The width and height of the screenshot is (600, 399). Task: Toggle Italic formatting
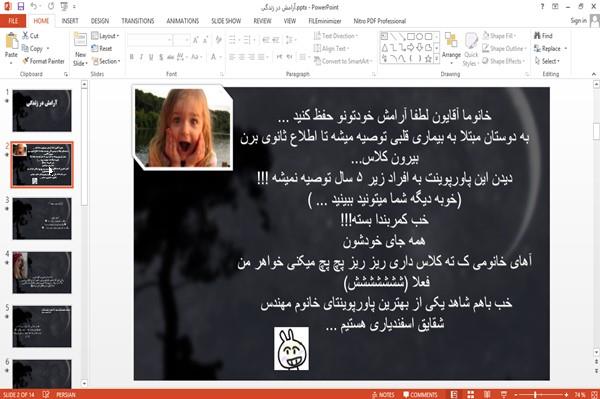[141, 57]
